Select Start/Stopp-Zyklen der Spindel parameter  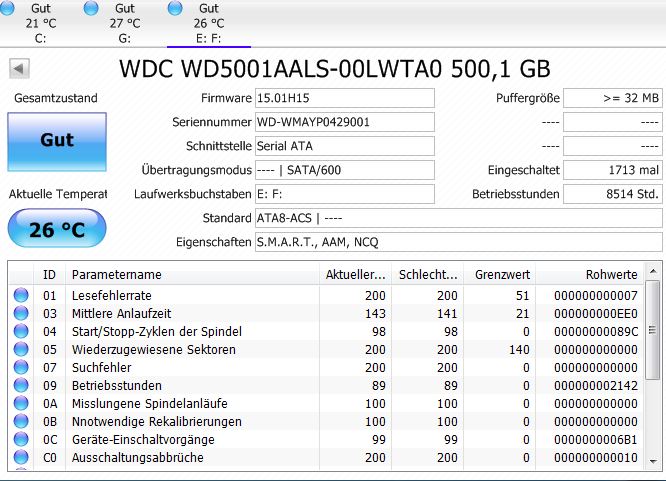click(157, 331)
